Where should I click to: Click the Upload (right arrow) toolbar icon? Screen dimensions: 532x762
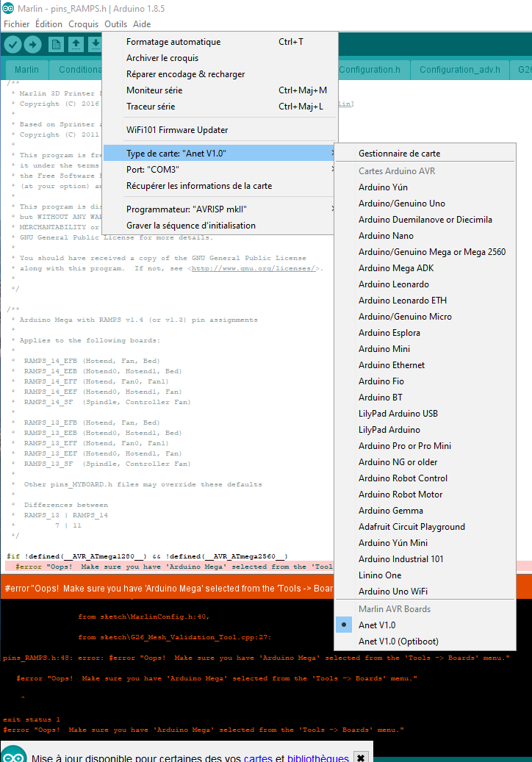click(32, 45)
